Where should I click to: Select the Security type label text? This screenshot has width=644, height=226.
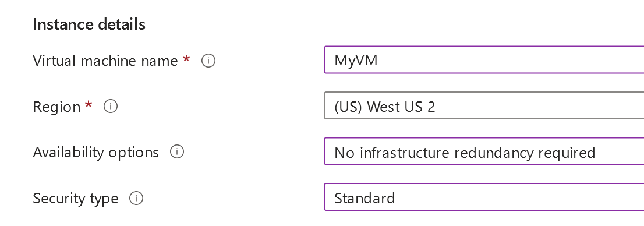point(76,199)
